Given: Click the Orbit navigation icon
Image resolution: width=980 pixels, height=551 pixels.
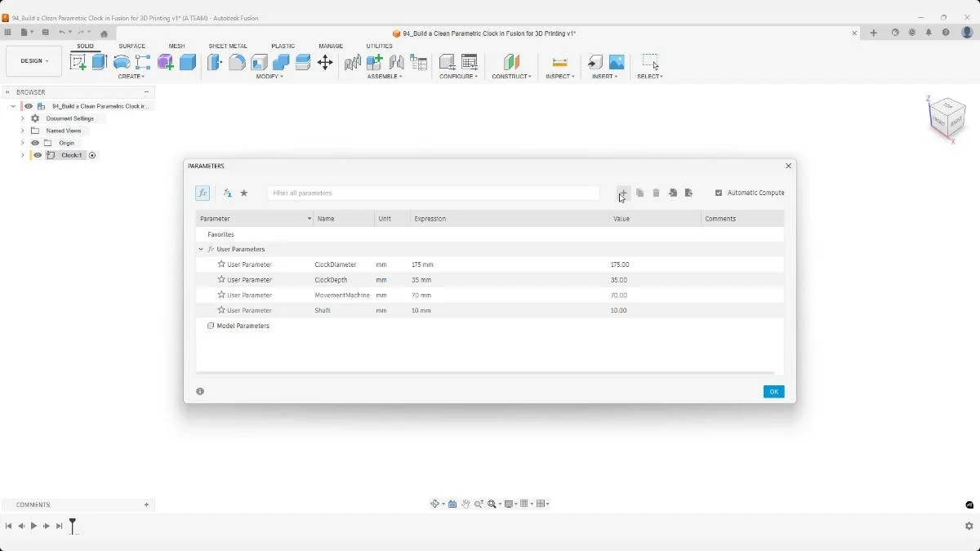Looking at the screenshot, I should pyautogui.click(x=435, y=504).
